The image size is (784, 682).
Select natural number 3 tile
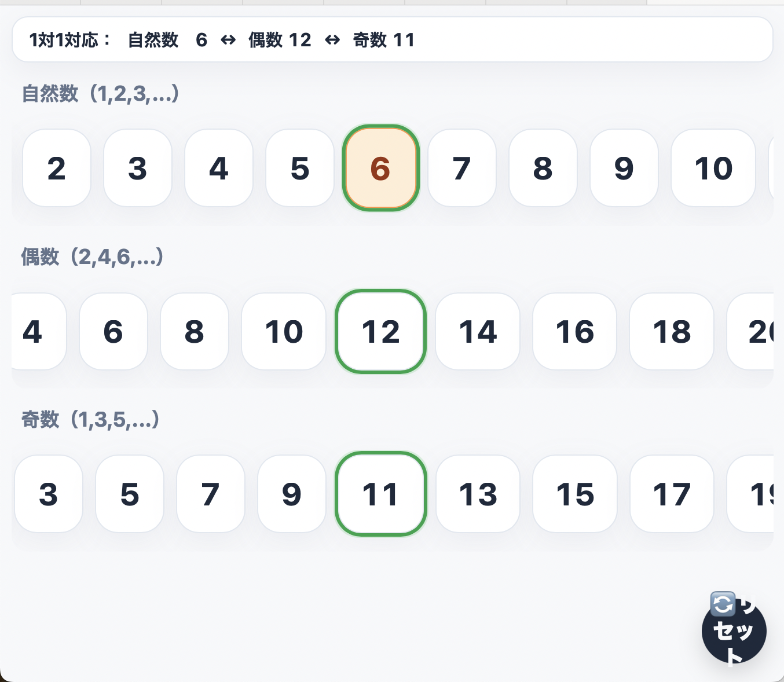[138, 168]
